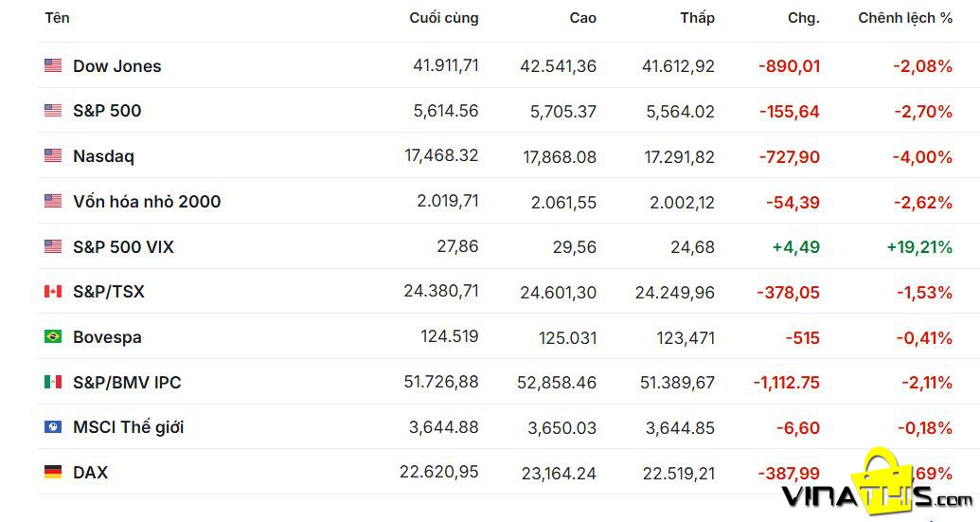Click the Brazil flag beside Bovespa
Image resolution: width=980 pixels, height=522 pixels.
click(53, 336)
